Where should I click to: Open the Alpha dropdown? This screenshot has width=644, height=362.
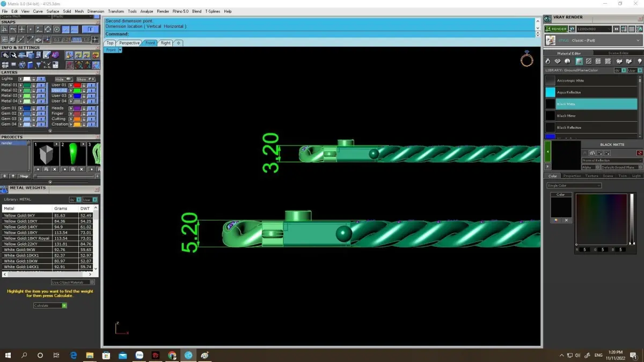coord(591,167)
